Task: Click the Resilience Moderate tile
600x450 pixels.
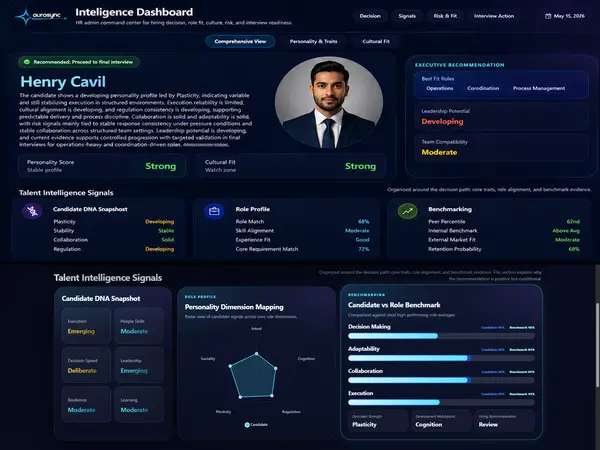Action: click(x=86, y=404)
